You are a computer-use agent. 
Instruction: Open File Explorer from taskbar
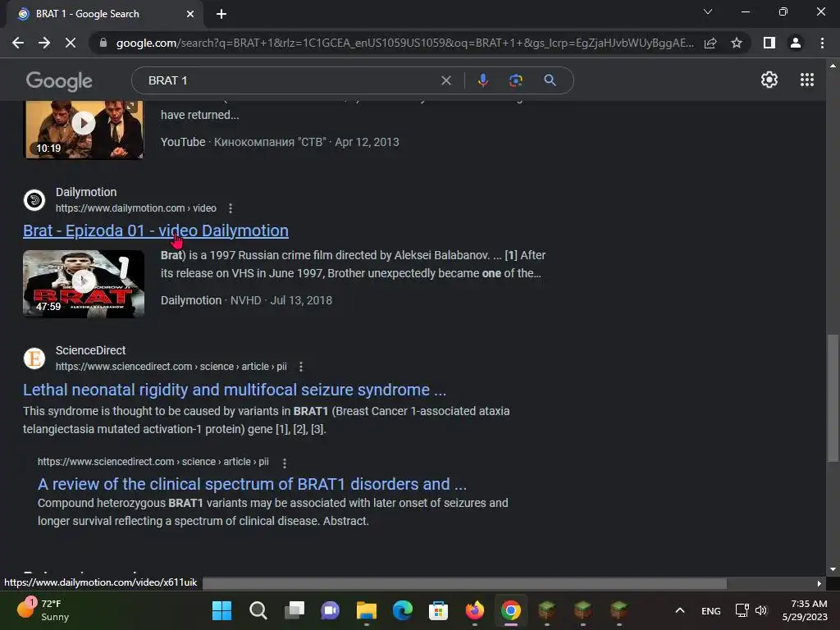point(367,610)
